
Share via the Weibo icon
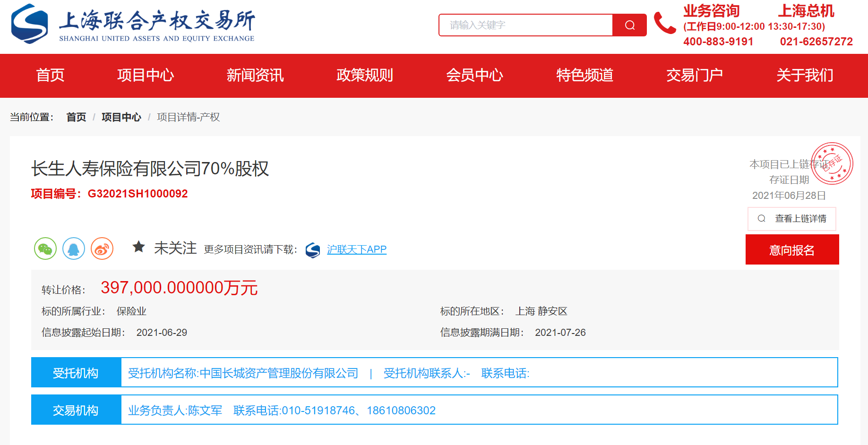coord(102,248)
